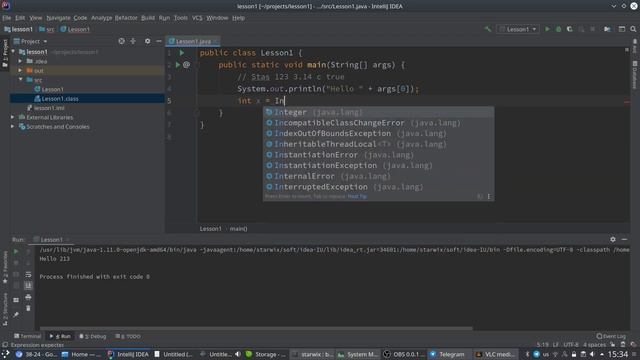640x360 pixels.
Task: Open the TODO tool window tab
Action: pos(128,336)
